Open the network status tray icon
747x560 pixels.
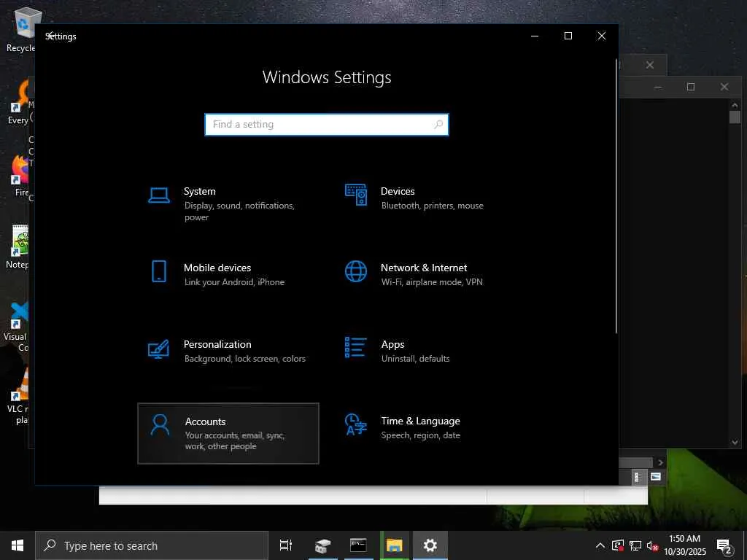[x=635, y=545]
